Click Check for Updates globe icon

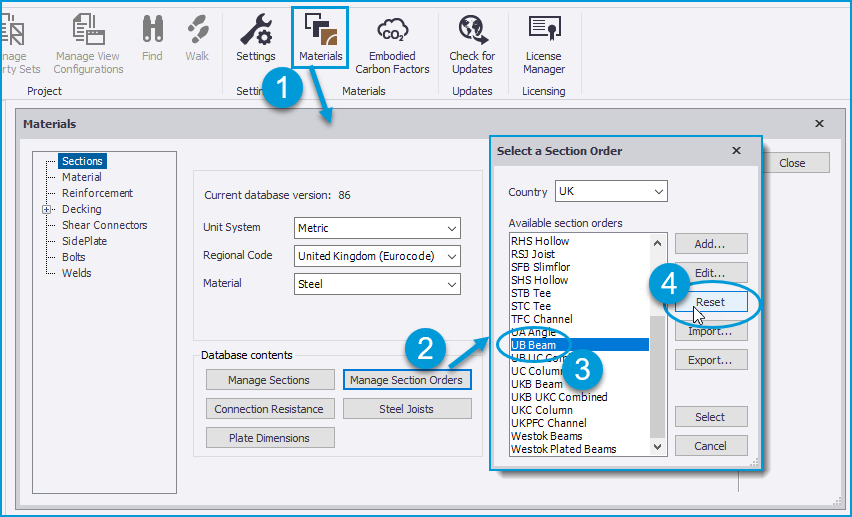(x=472, y=29)
